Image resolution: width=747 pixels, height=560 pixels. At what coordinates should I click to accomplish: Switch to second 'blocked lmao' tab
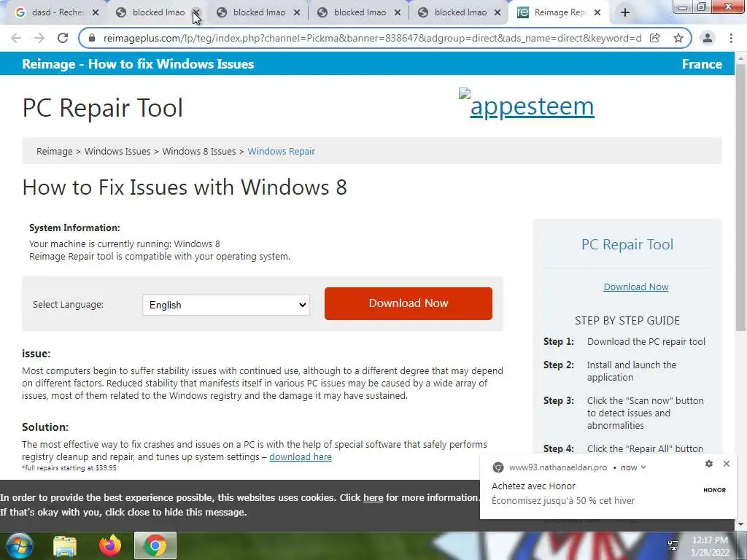259,12
